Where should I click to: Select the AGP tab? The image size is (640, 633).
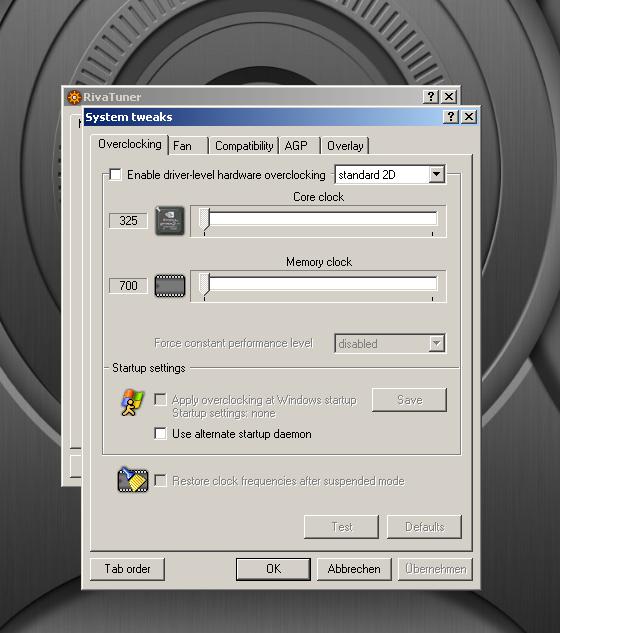(x=300, y=146)
